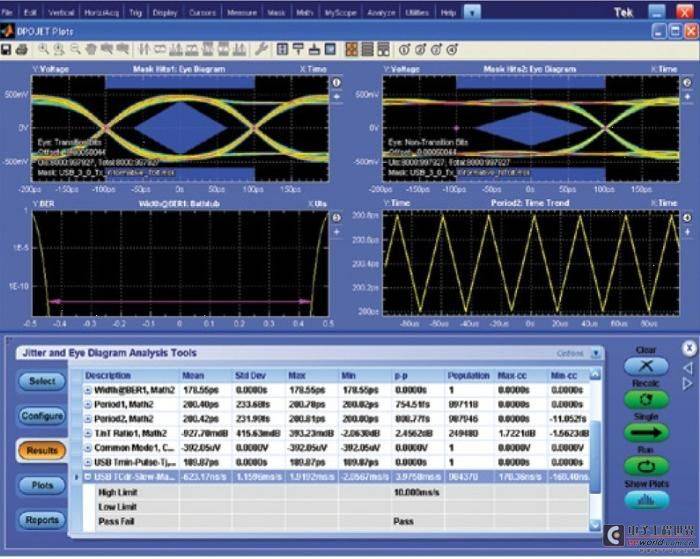Click the print icon in plots toolbar
This screenshot has width=700, height=559.
[x=21, y=50]
